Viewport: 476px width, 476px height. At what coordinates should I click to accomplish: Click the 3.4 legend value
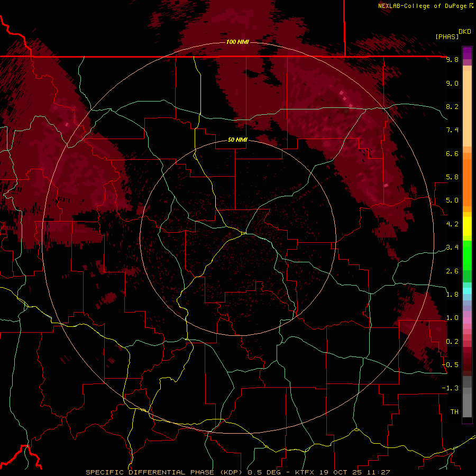452,248
